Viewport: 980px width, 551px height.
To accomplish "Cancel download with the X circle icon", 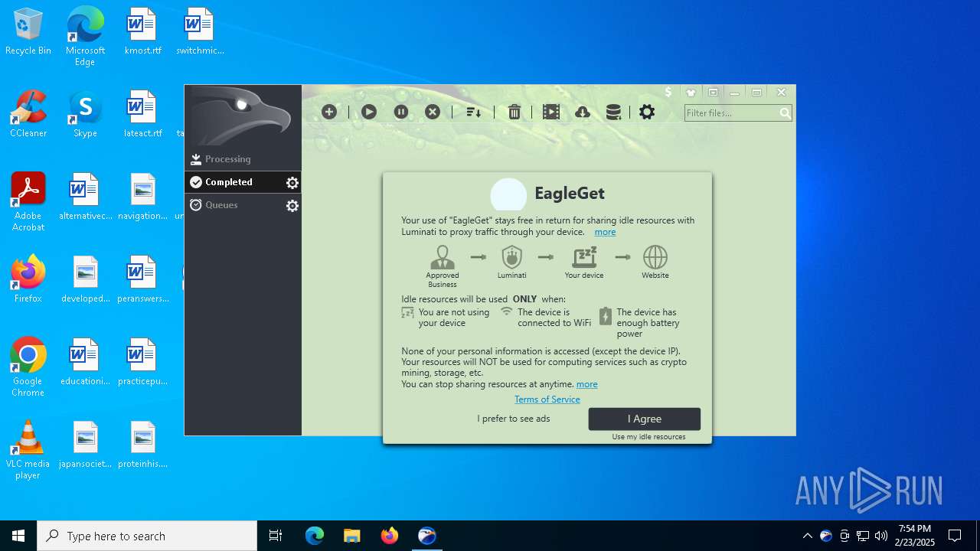I will pyautogui.click(x=433, y=112).
